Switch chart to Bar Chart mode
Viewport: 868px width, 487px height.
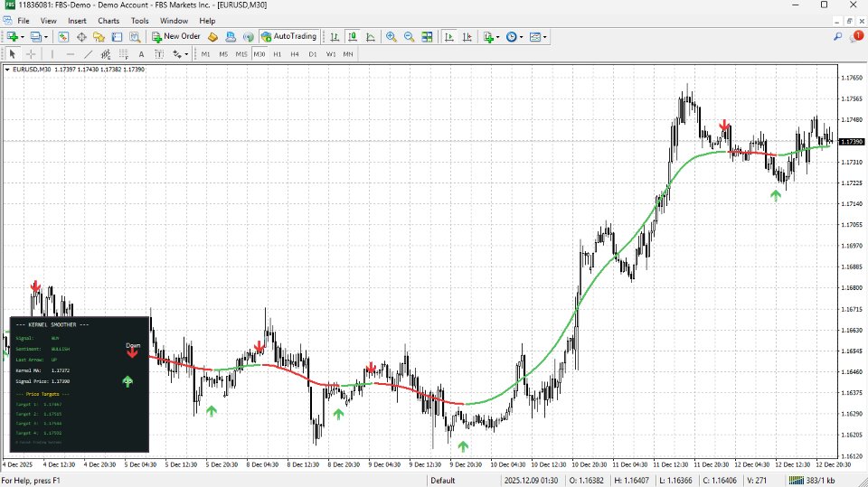[x=335, y=36]
